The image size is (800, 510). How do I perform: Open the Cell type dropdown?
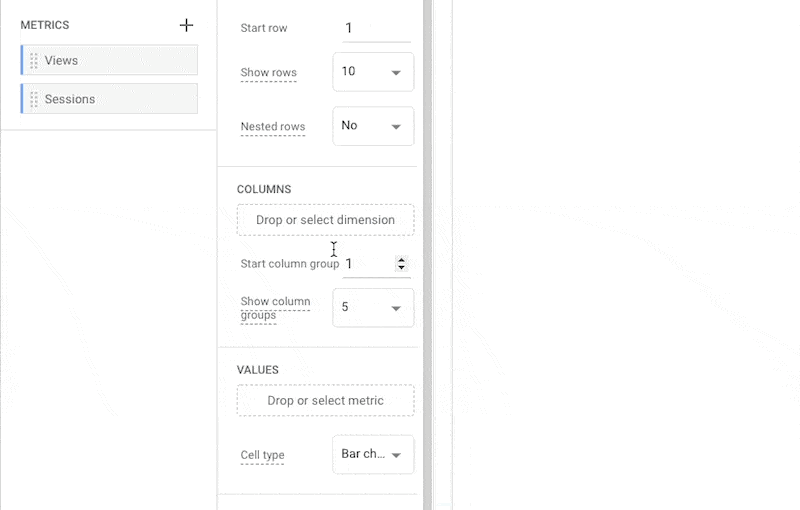[373, 454]
